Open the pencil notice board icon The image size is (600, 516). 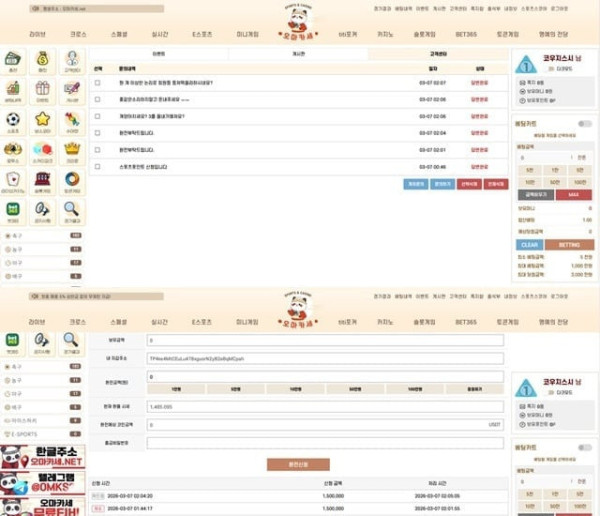coord(72,91)
